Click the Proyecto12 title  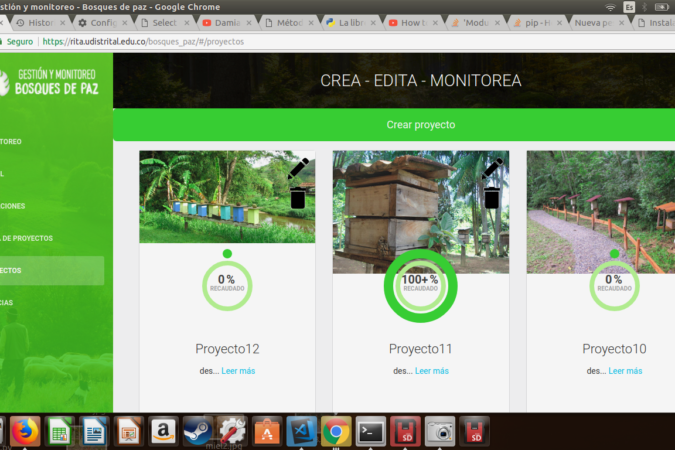pyautogui.click(x=227, y=349)
